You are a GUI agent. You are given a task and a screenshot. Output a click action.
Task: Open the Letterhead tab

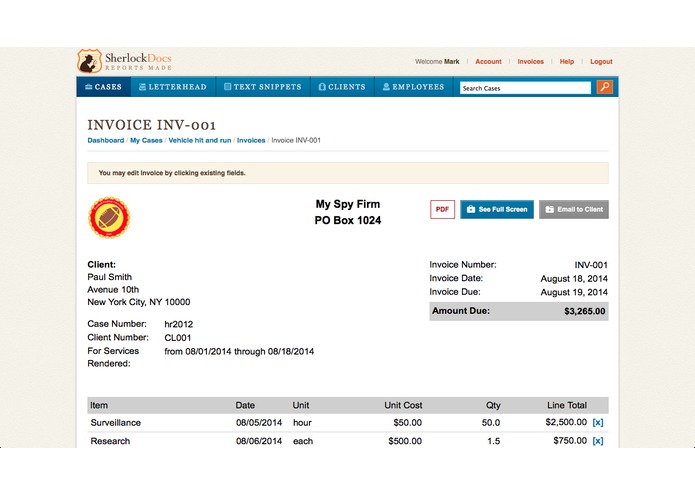pos(173,87)
